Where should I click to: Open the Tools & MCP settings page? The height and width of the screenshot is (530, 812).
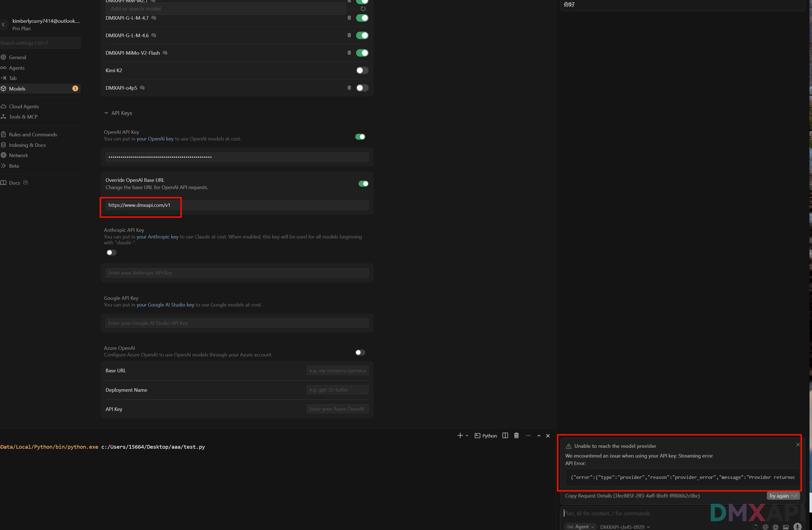pos(23,117)
